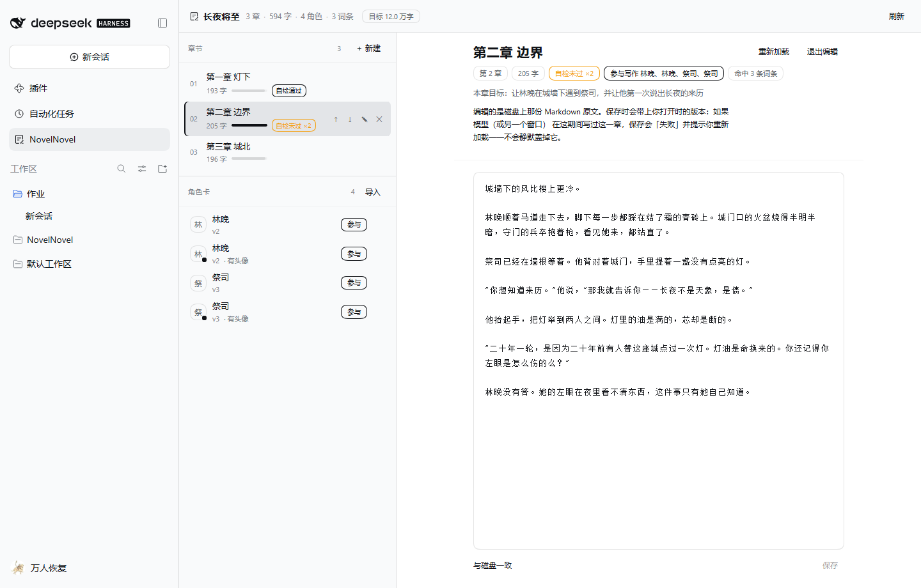Open workspace filter settings sliders icon

[x=142, y=169]
